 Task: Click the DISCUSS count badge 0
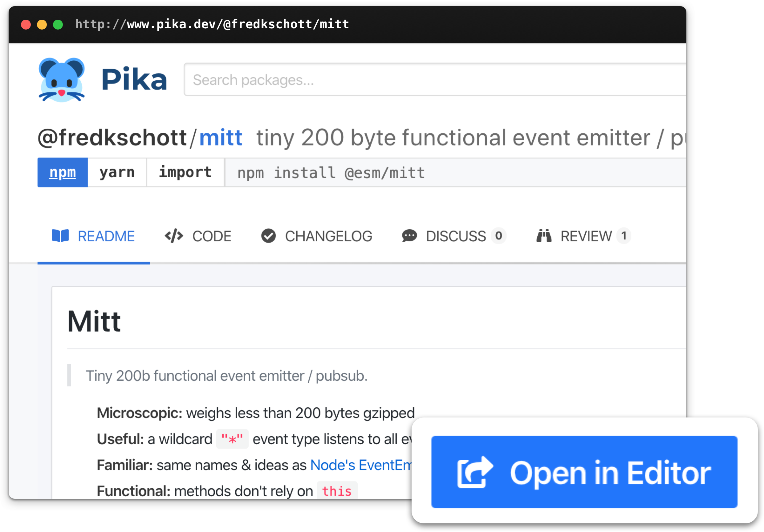498,236
